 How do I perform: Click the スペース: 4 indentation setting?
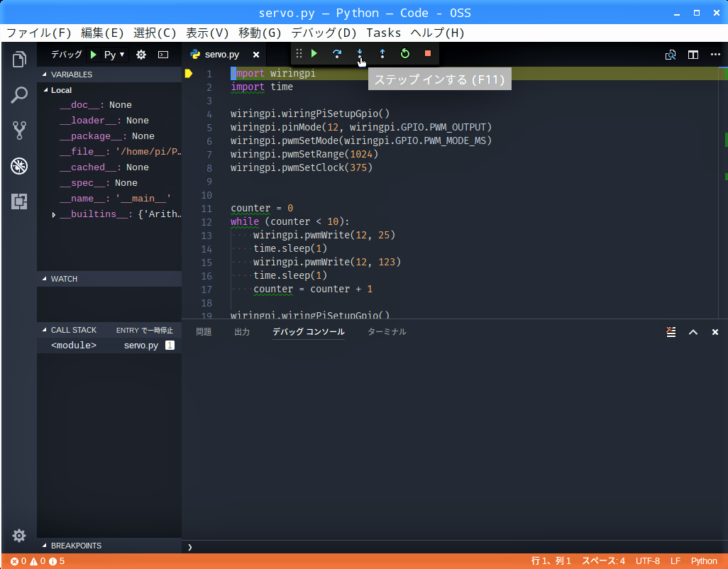603,561
